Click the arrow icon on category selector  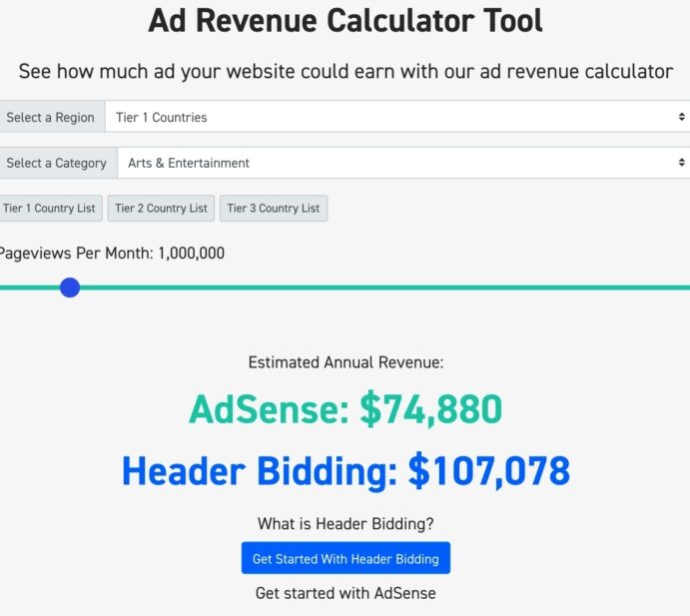click(x=681, y=163)
